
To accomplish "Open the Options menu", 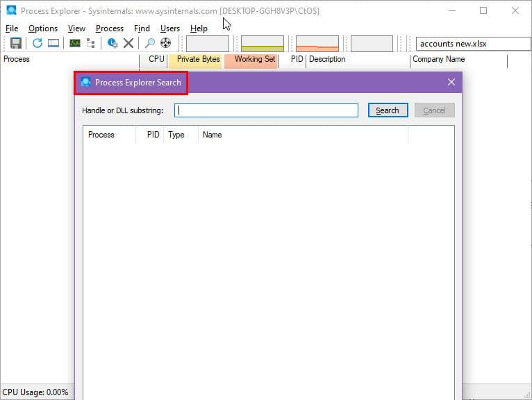I will 43,28.
